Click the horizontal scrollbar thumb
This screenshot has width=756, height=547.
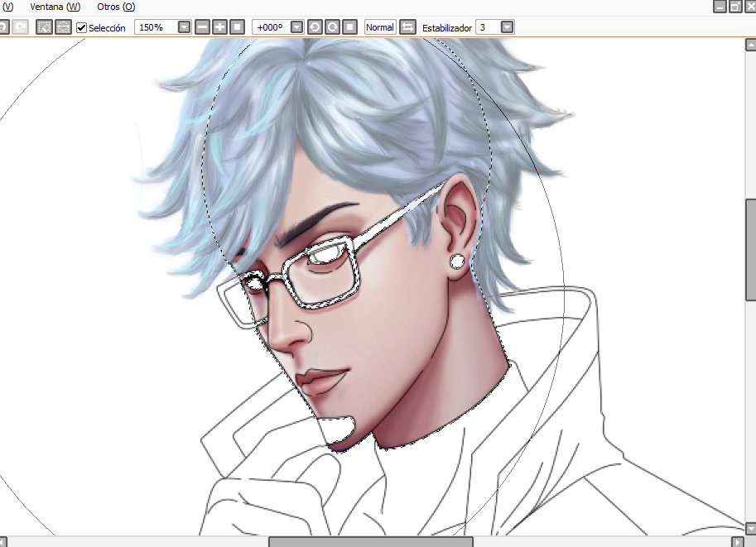click(371, 542)
